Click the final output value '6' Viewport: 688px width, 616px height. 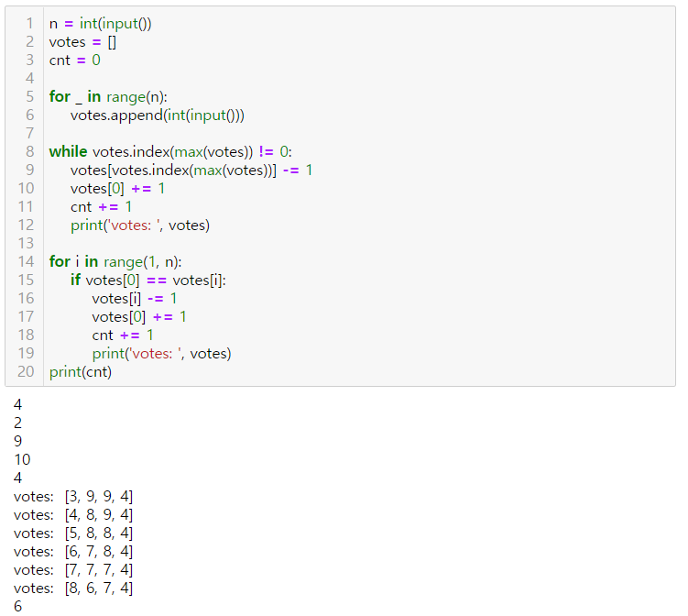click(17, 606)
